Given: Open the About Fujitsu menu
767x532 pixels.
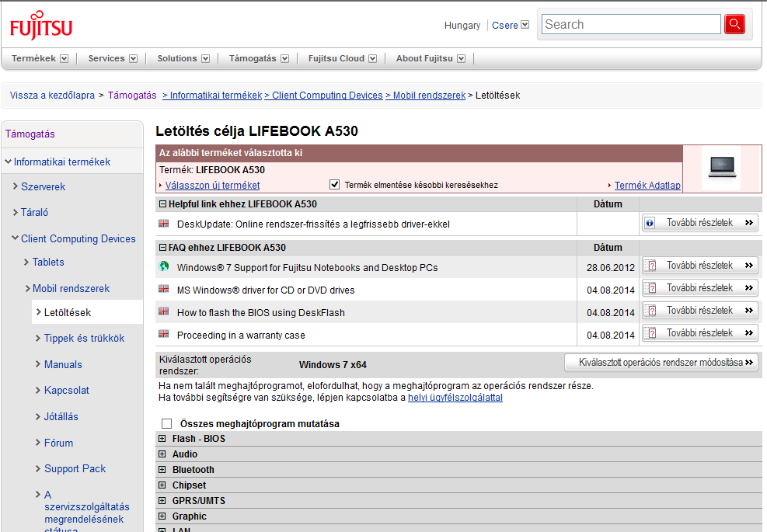Looking at the screenshot, I should point(431,58).
